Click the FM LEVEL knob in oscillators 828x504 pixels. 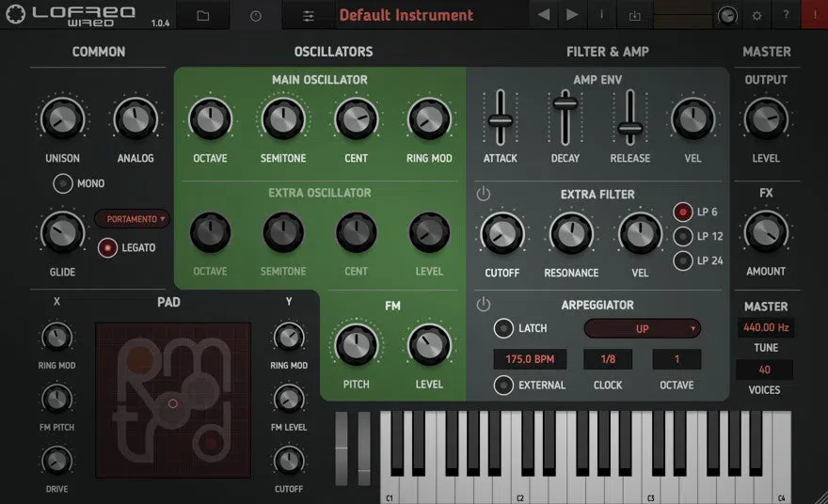[429, 346]
